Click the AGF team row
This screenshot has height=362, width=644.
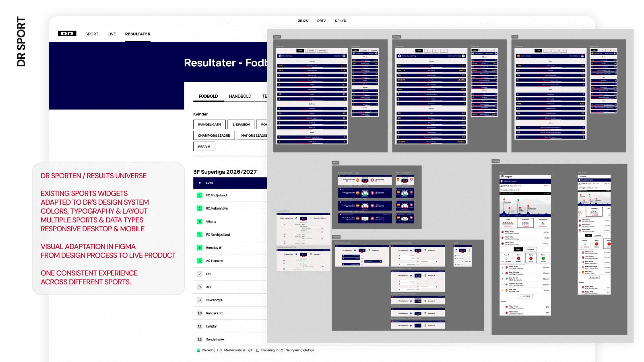coord(230,287)
